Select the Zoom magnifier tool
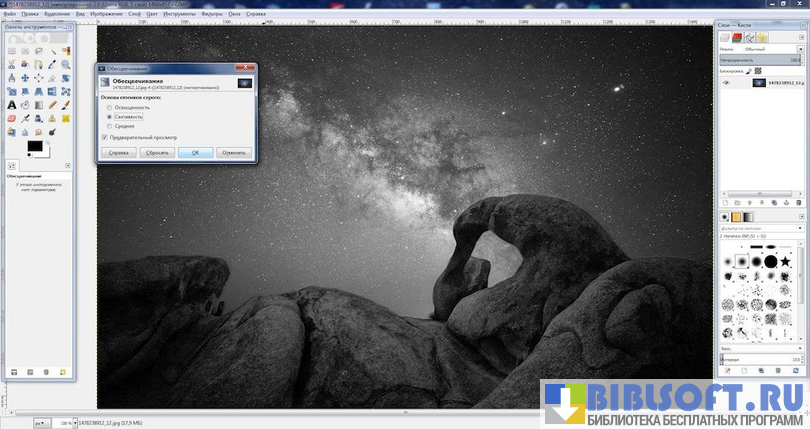810x429 pixels. [x=66, y=64]
